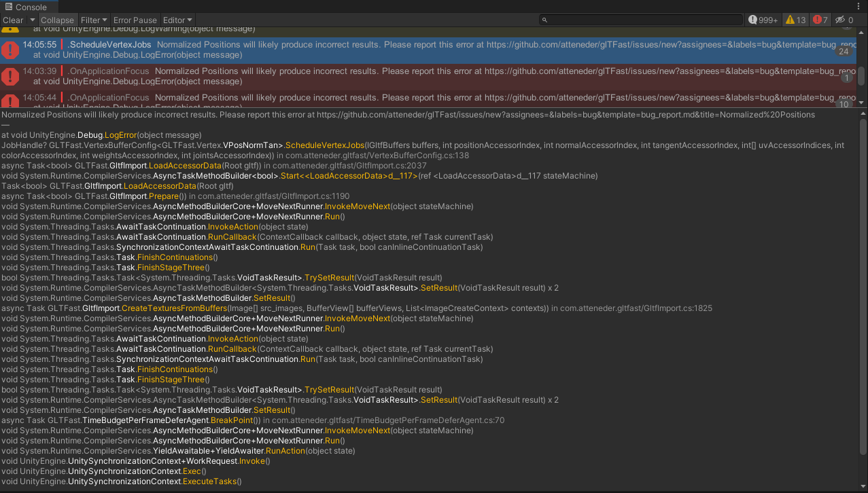
Task: Open the Editor dropdown
Action: tap(177, 20)
